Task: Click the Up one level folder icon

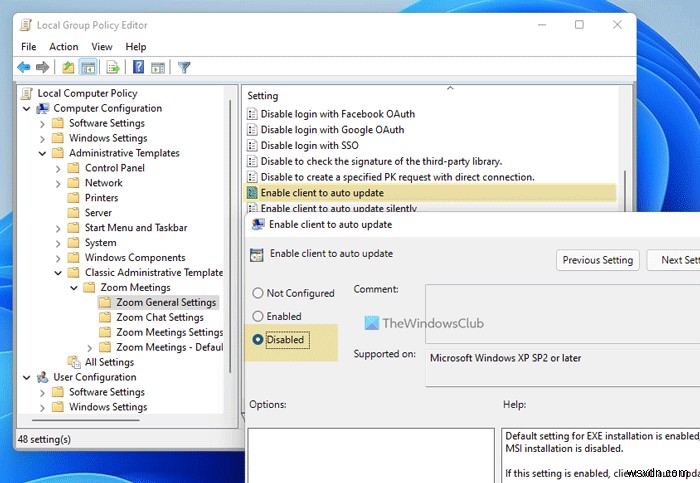Action: [x=68, y=67]
